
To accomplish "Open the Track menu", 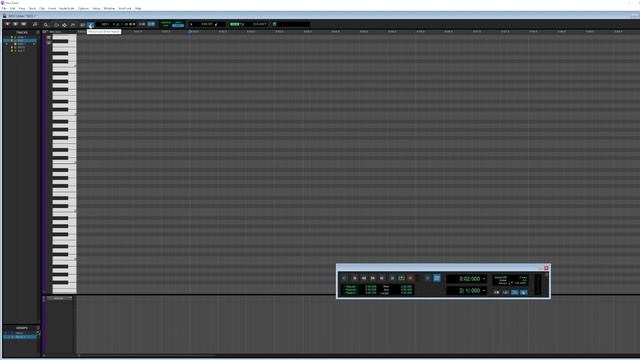I will [32, 8].
